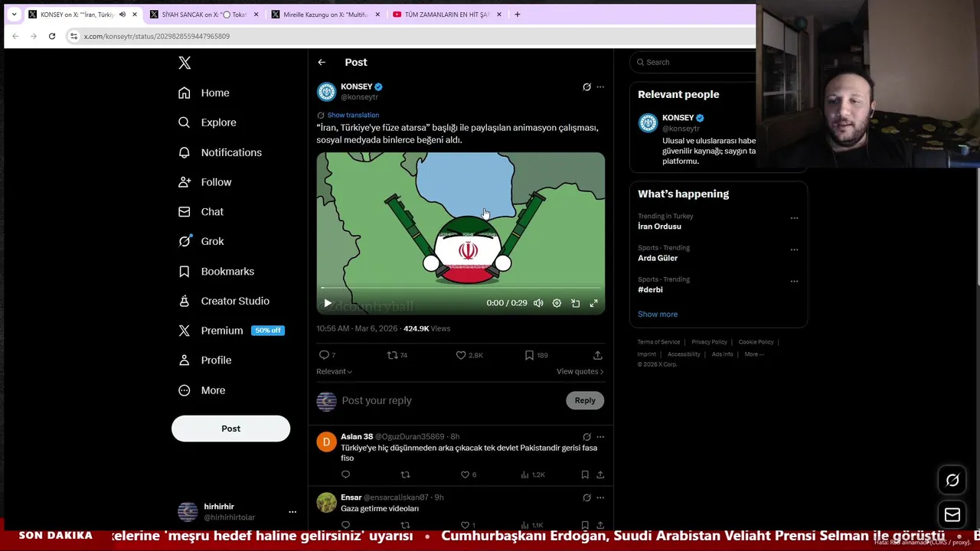This screenshot has height=551, width=980.
Task: Toggle picture-in-picture on the video
Action: (x=575, y=303)
